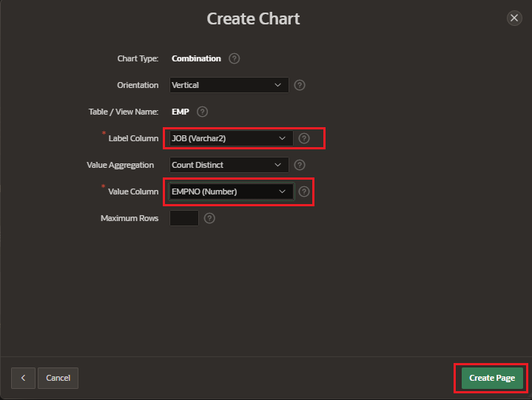Click the Maximum Rows field label
This screenshot has width=532, height=400.
point(129,218)
